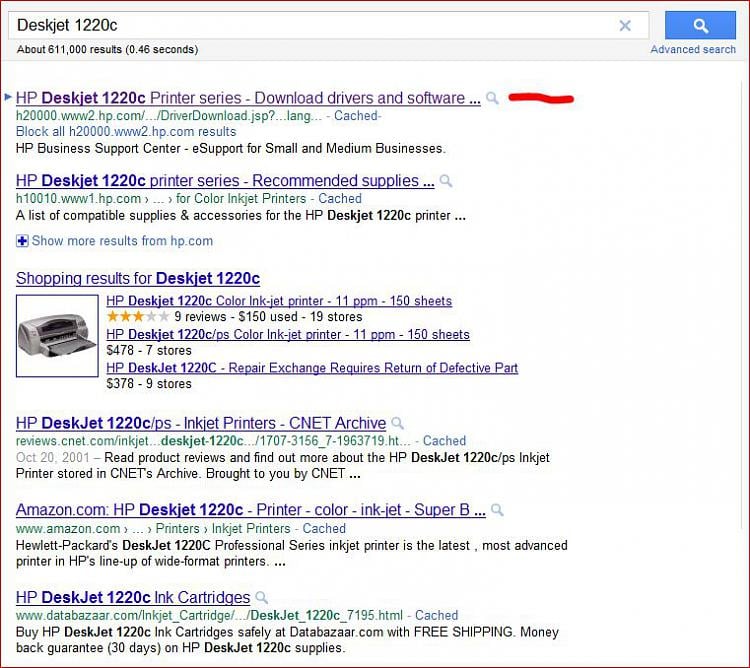Open Shopping results for Deskjet 1220c
750x668 pixels.
coord(138,278)
